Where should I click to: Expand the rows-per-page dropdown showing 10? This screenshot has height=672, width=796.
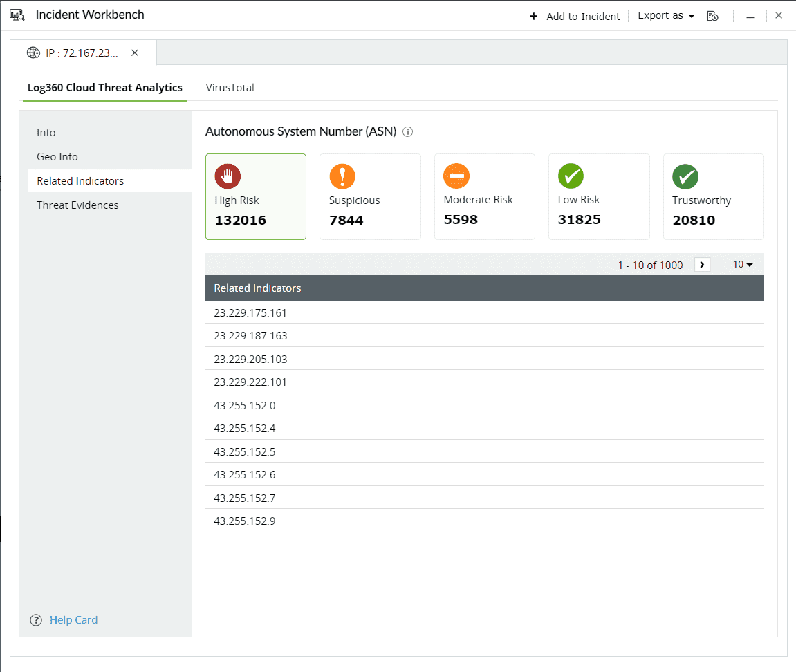(743, 265)
